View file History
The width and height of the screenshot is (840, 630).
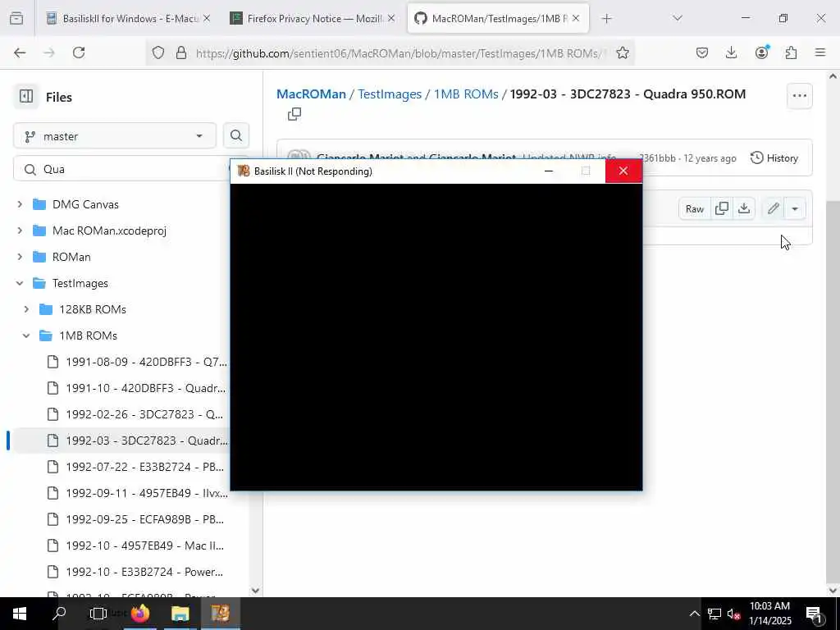pos(774,158)
